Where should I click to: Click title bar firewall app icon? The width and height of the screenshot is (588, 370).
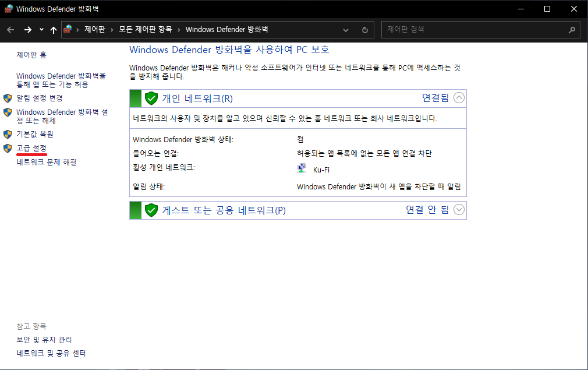[x=8, y=9]
